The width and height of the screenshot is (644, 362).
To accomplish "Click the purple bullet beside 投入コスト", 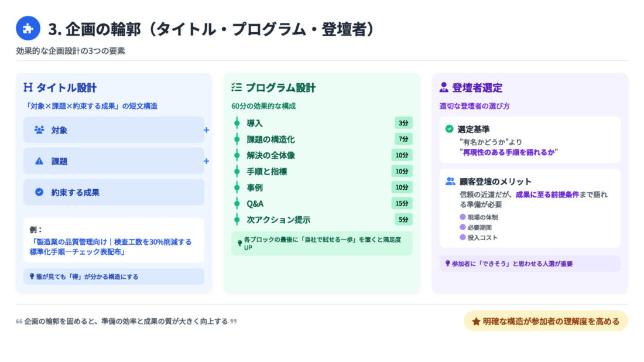I will coord(463,237).
